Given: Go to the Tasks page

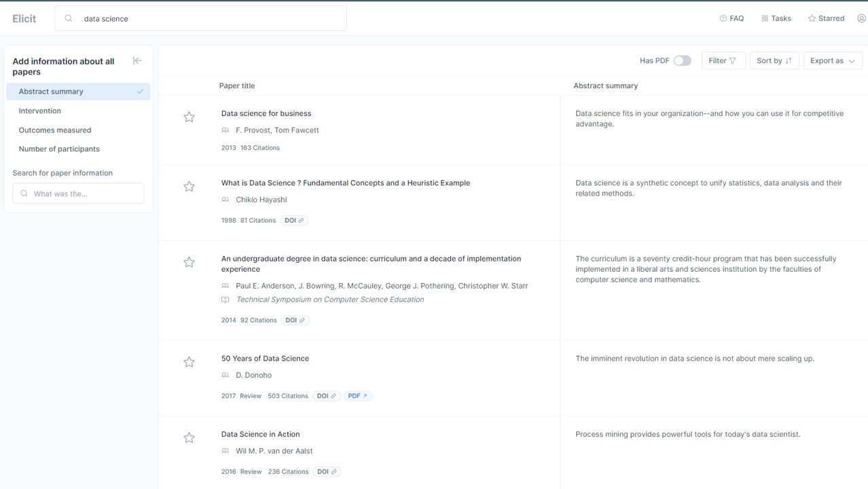Looking at the screenshot, I should click(776, 18).
